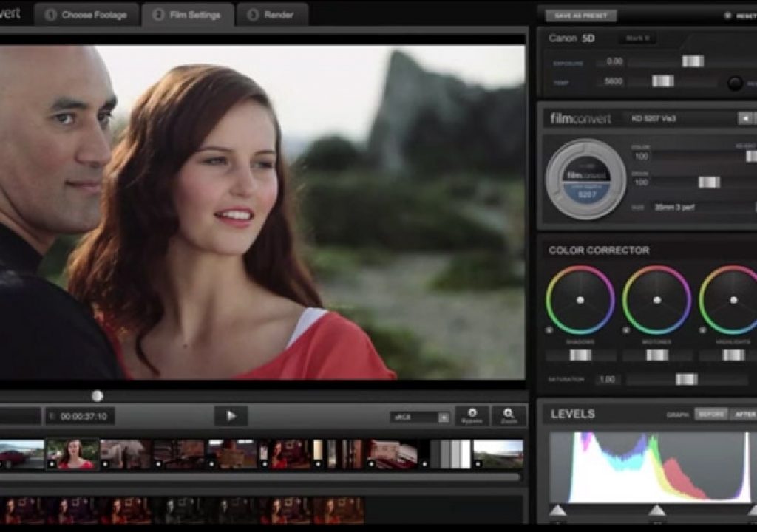Image resolution: width=757 pixels, height=532 pixels.
Task: Click the Zoom magnifier icon
Action: coord(509,416)
